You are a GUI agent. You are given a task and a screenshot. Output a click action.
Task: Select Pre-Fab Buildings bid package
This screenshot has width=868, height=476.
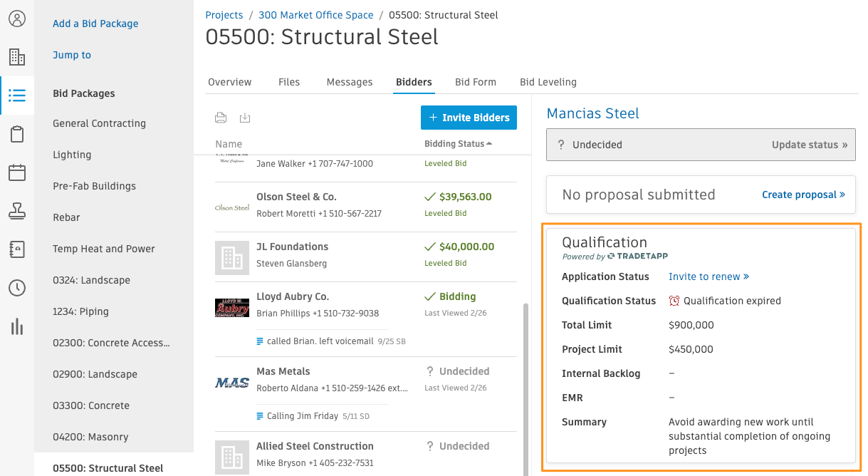pos(94,186)
